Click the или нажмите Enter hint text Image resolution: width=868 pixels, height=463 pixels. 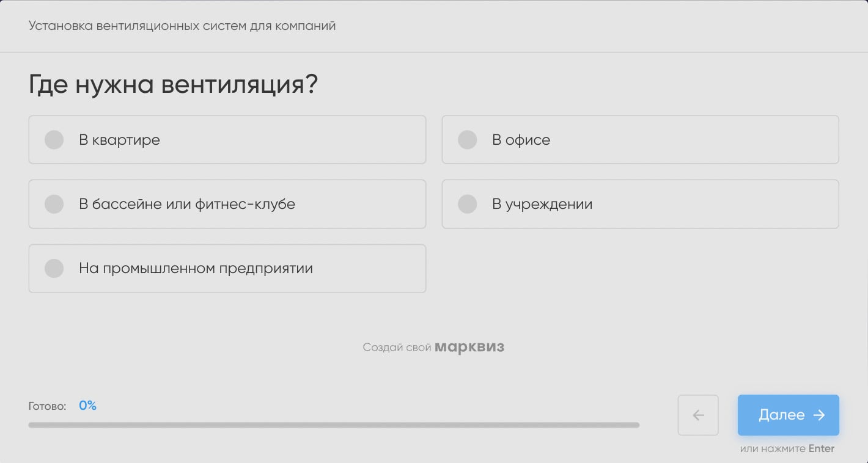[787, 448]
